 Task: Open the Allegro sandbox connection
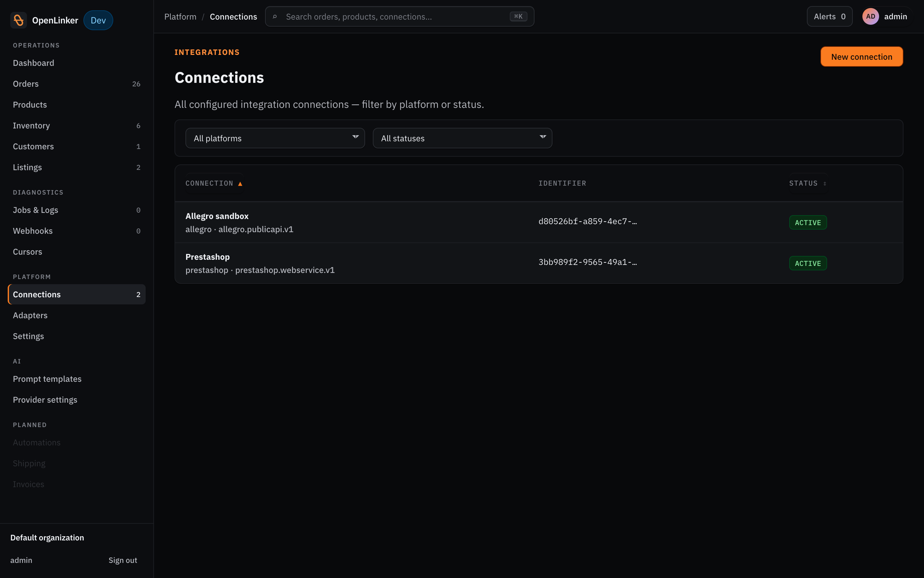(x=539, y=223)
